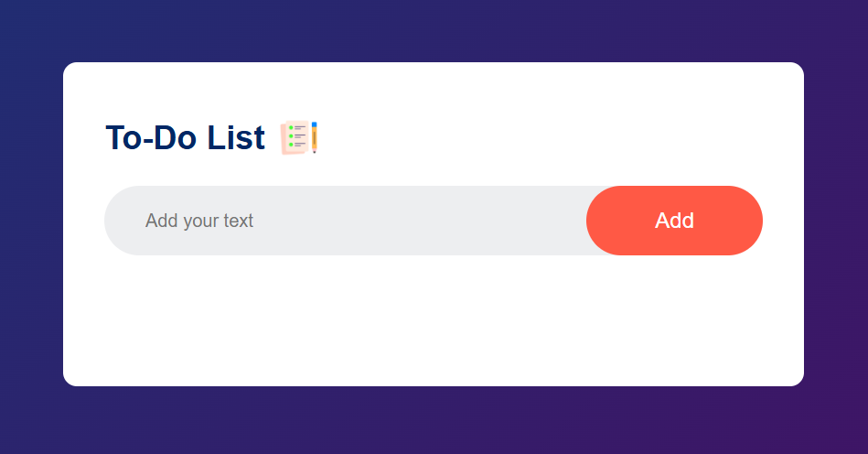Click the notepad and pencil icon
Viewport: 868px width, 454px height.
(x=299, y=137)
